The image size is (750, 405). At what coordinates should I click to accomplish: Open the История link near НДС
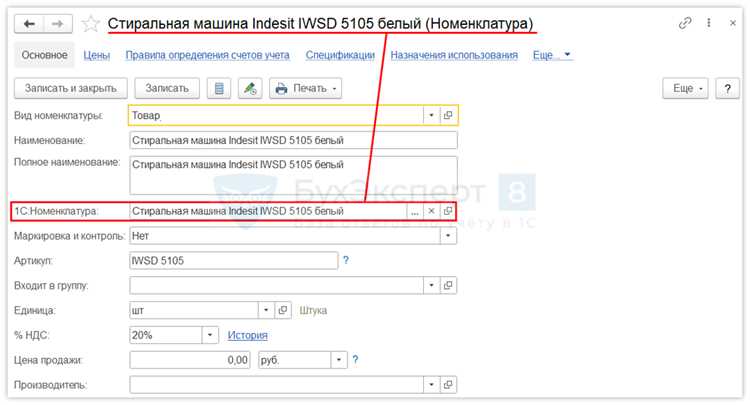tap(247, 335)
